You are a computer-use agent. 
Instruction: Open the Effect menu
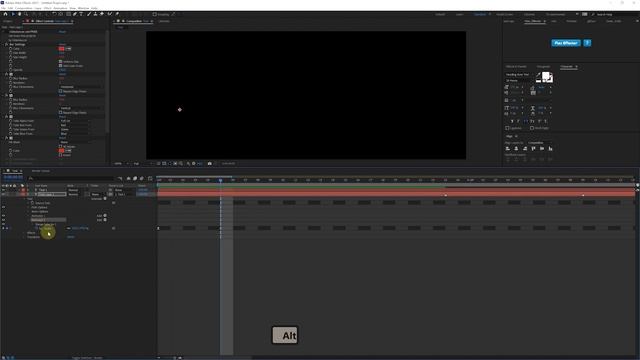[x=47, y=8]
